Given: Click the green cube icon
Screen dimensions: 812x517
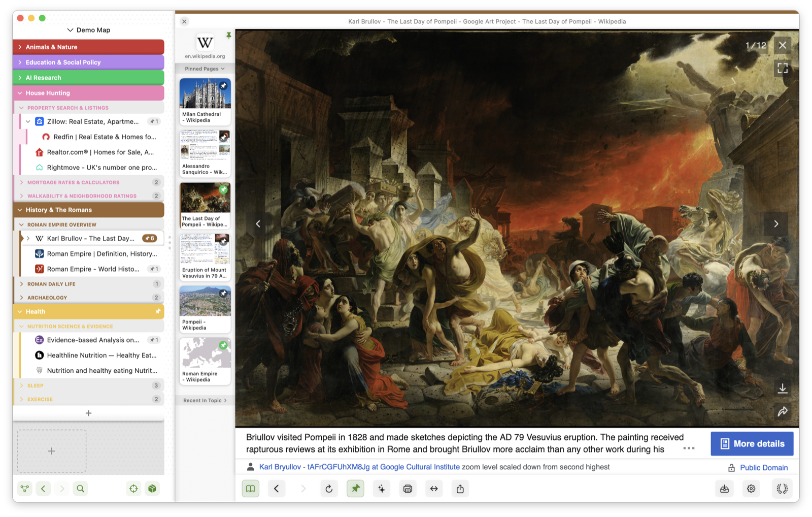Looking at the screenshot, I should click(x=152, y=489).
